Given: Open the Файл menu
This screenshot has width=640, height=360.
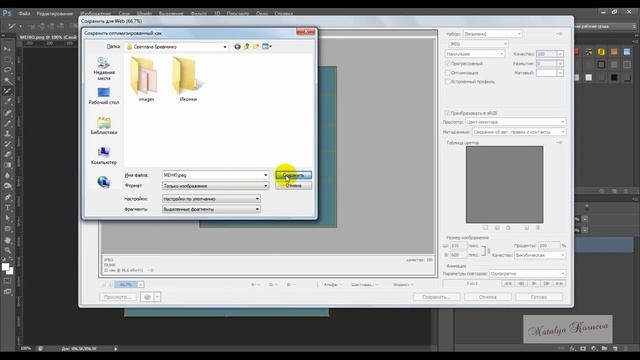Looking at the screenshot, I should 24,13.
